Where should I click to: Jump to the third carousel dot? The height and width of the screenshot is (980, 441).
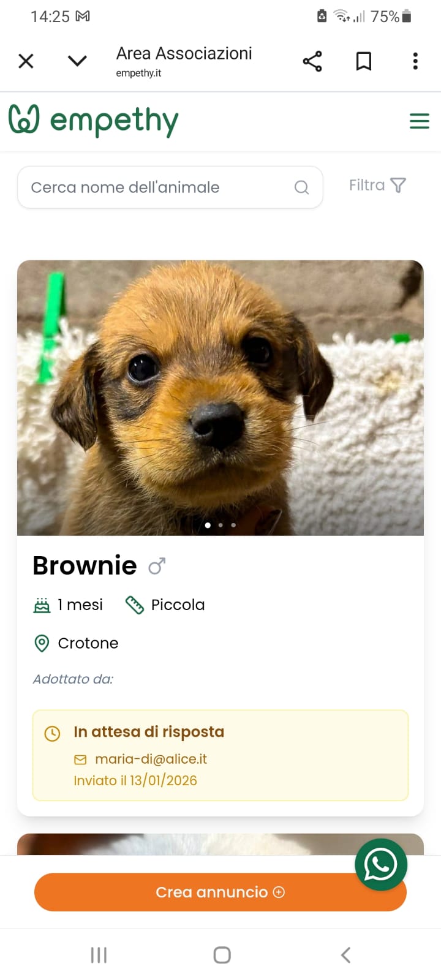pyautogui.click(x=233, y=525)
